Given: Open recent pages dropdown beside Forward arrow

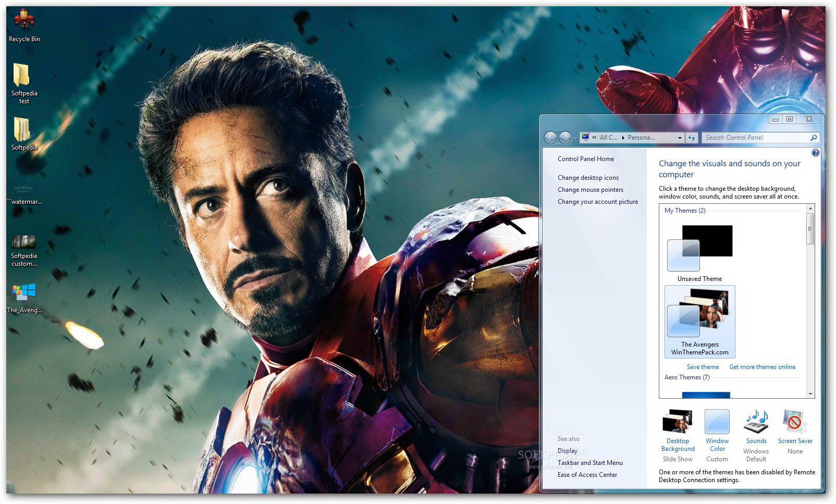Looking at the screenshot, I should coord(575,138).
